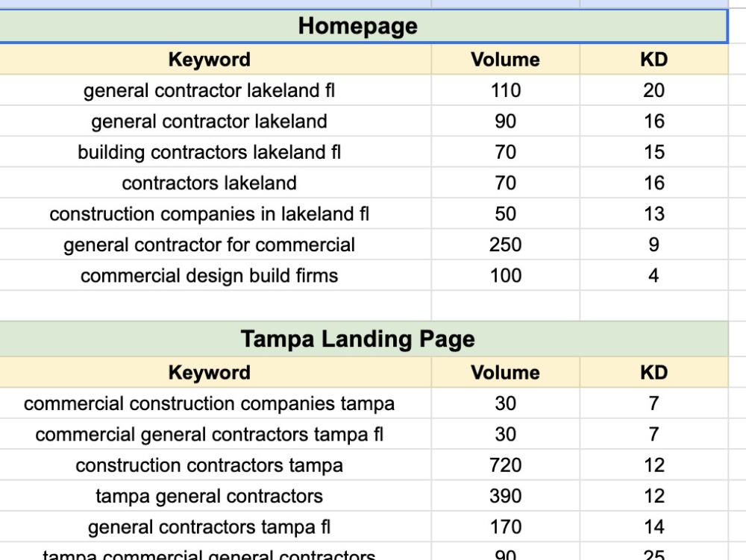Select volume 70 for building contractors lakeland fl
This screenshot has height=560, width=746.
(x=505, y=152)
